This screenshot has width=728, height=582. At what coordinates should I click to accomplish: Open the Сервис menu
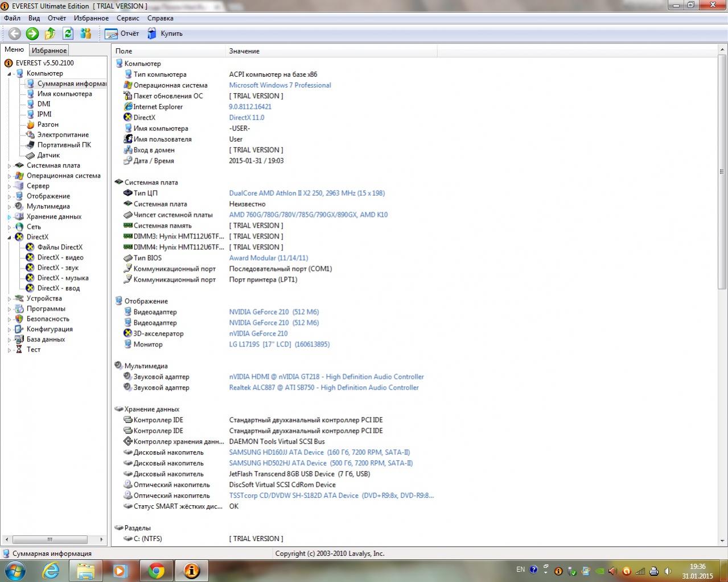(128, 18)
